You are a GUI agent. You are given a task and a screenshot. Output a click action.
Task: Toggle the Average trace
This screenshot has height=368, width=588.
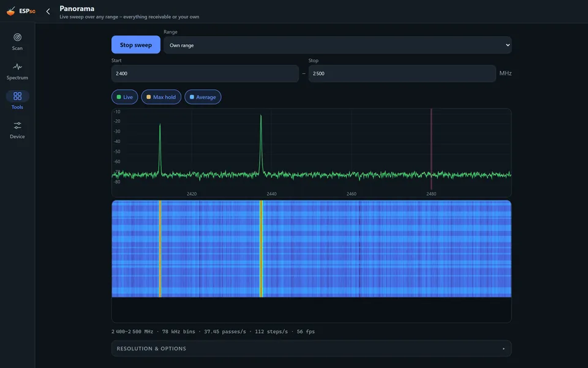coord(203,97)
